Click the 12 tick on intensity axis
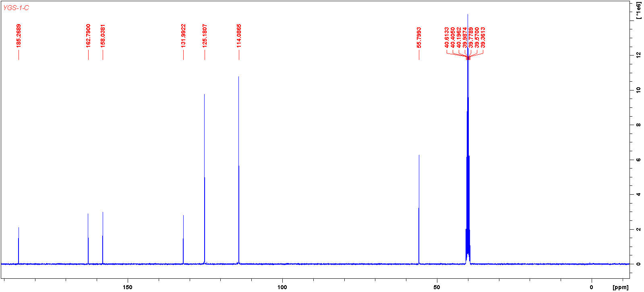Image resolution: width=644 pixels, height=292 pixels. pos(638,55)
